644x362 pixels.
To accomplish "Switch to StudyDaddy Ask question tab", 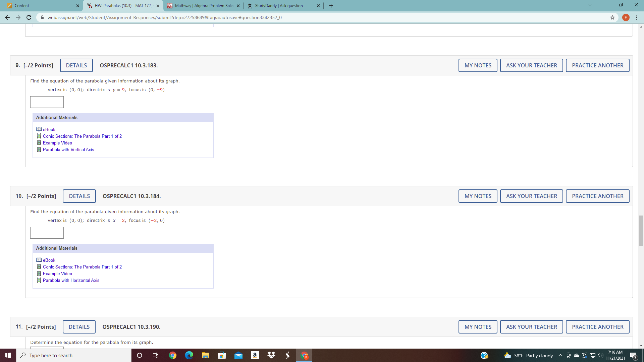I will coord(278,6).
